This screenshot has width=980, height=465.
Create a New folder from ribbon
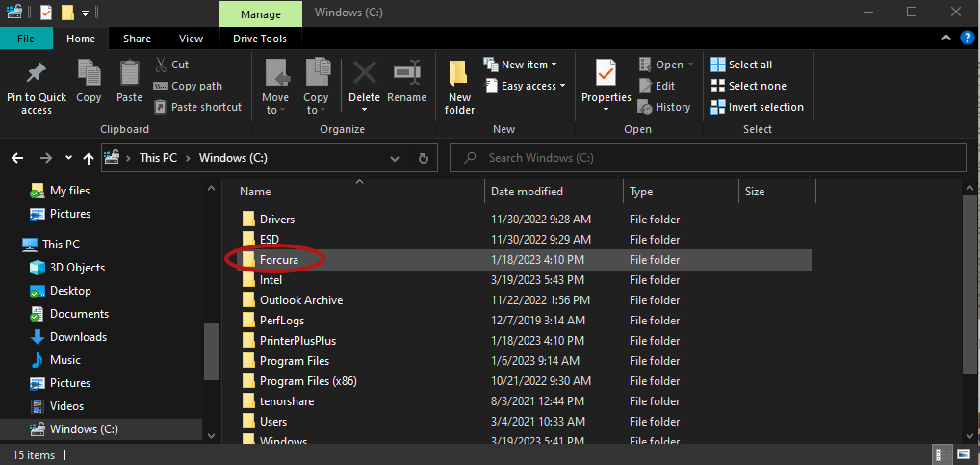(x=459, y=88)
